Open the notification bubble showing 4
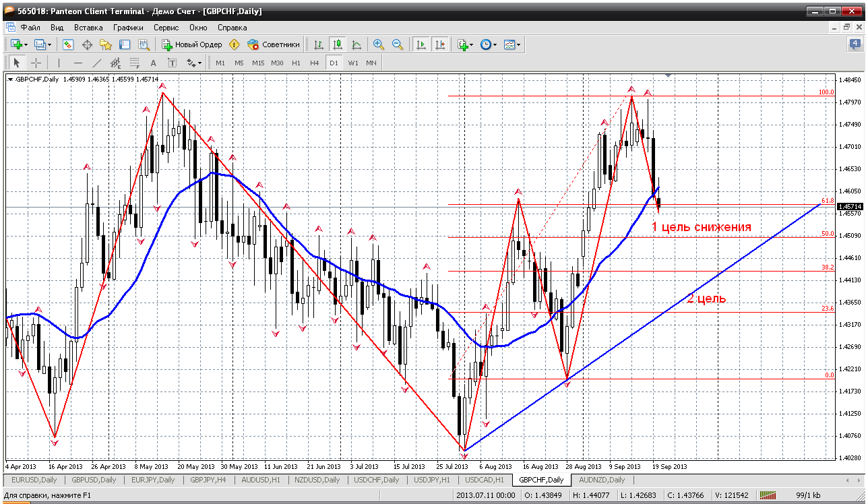The width and height of the screenshot is (868, 504). point(854,44)
